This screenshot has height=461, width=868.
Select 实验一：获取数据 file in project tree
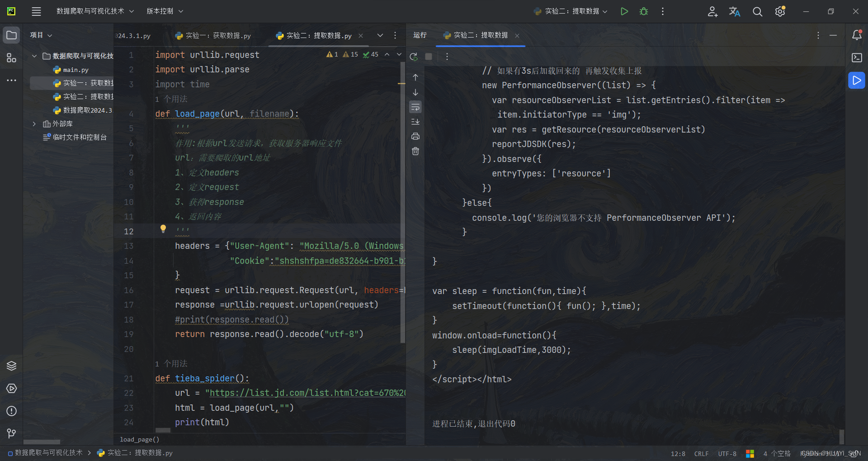[x=83, y=83]
